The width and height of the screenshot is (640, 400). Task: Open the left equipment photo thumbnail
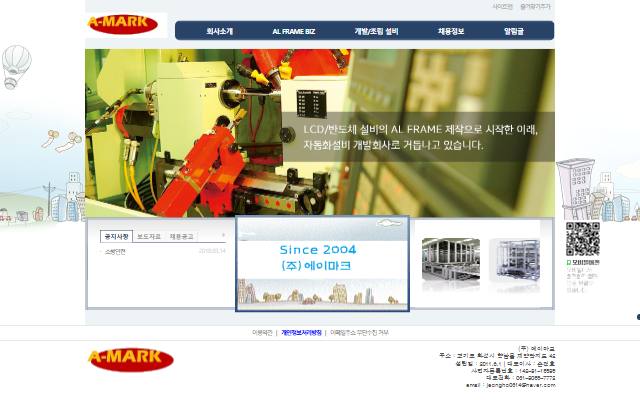pos(451,260)
